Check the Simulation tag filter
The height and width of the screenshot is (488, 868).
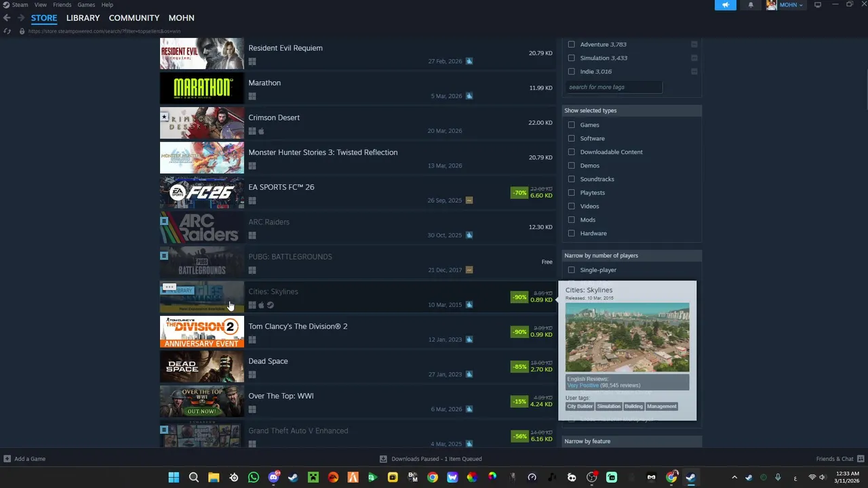point(571,58)
